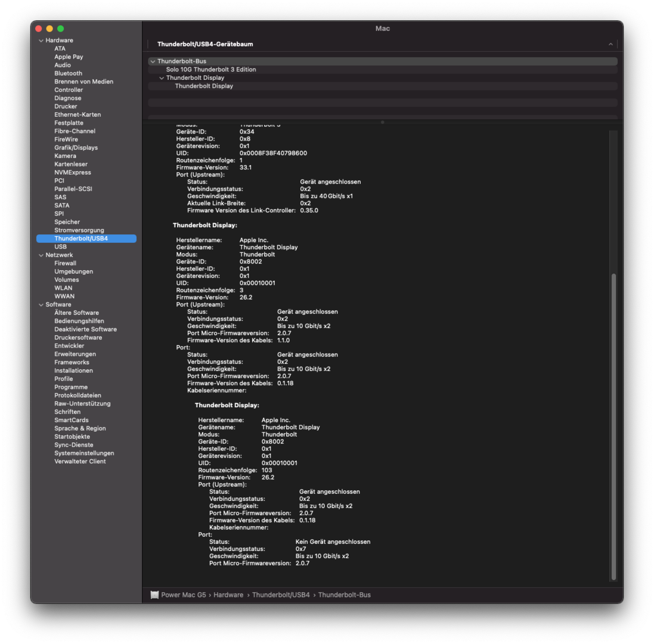The image size is (654, 644).
Task: Click Thunderbolt/USB4 in the bottom path bar
Action: pos(281,595)
